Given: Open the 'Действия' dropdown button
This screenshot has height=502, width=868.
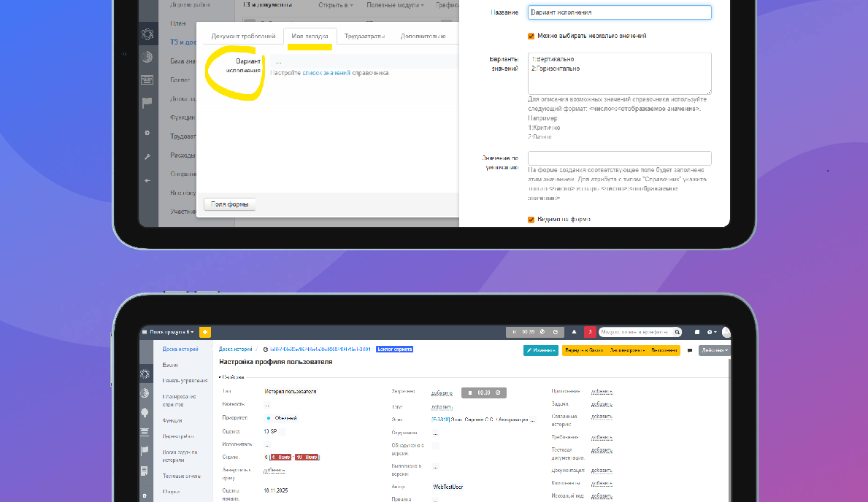Looking at the screenshot, I should [x=714, y=350].
